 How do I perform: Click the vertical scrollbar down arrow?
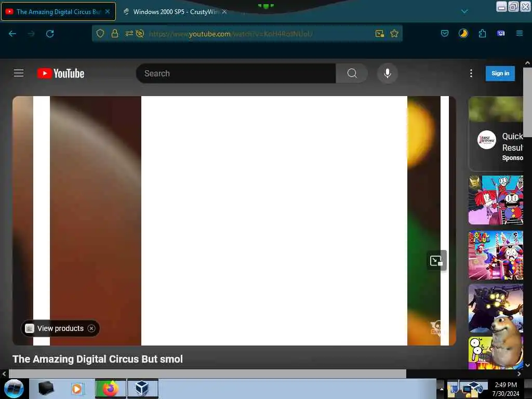coord(527,365)
